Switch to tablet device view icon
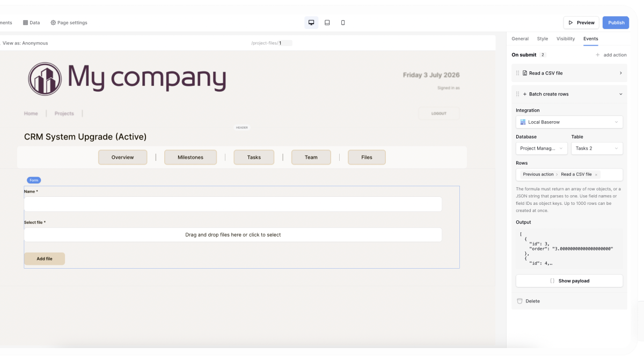 coord(327,23)
